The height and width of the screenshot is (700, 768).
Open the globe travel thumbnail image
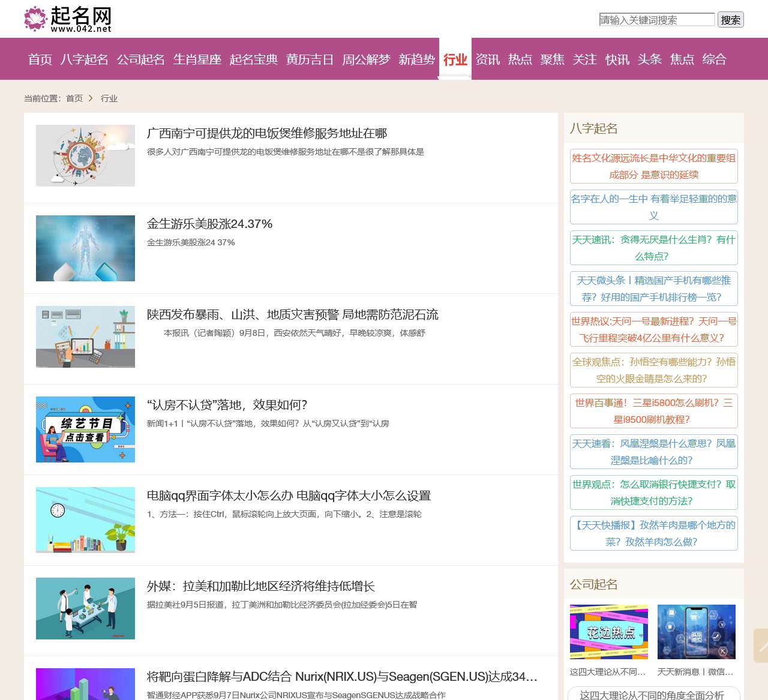point(85,155)
